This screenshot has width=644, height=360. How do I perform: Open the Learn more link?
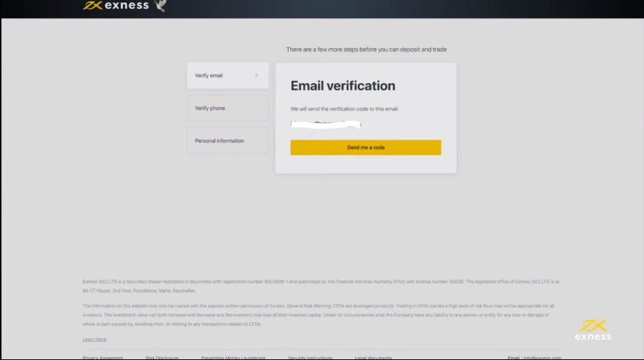click(94, 339)
